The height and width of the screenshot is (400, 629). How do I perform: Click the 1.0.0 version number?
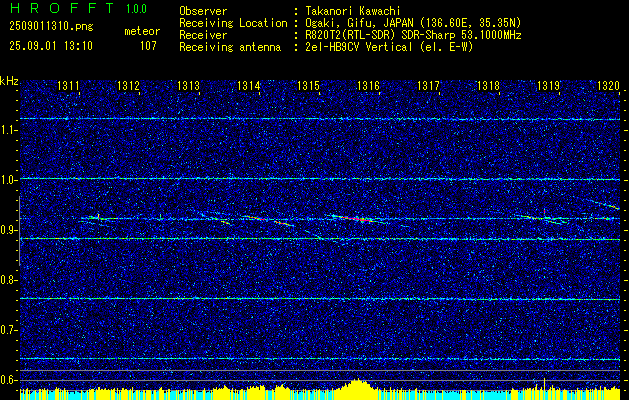click(136, 8)
